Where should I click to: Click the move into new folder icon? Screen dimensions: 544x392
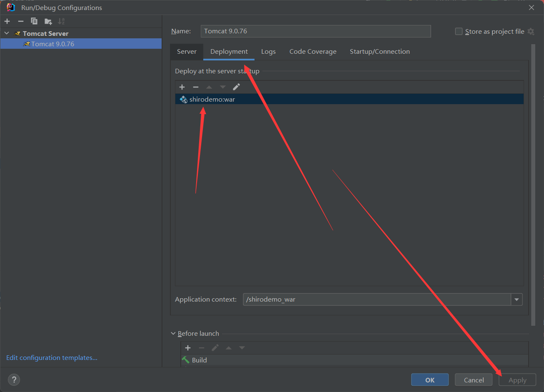pos(48,21)
